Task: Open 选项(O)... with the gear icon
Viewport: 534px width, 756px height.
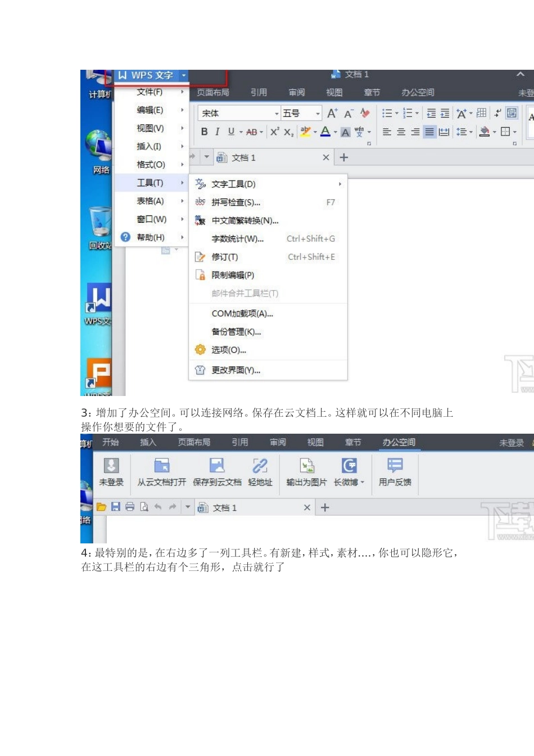Action: point(268,350)
